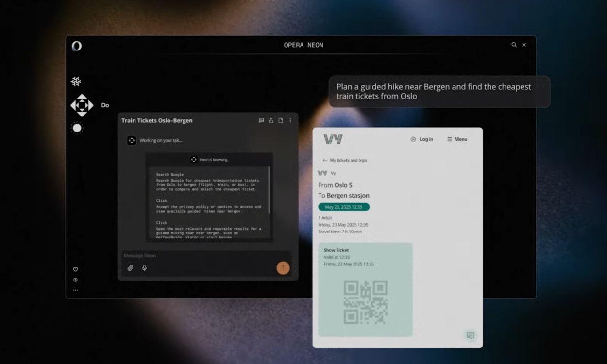Start voice input with microphone icon

[x=144, y=268]
